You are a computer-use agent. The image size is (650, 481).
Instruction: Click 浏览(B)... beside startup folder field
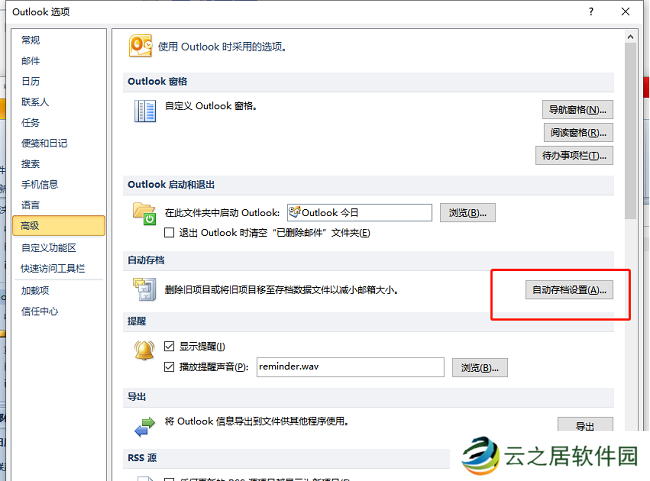pos(468,213)
